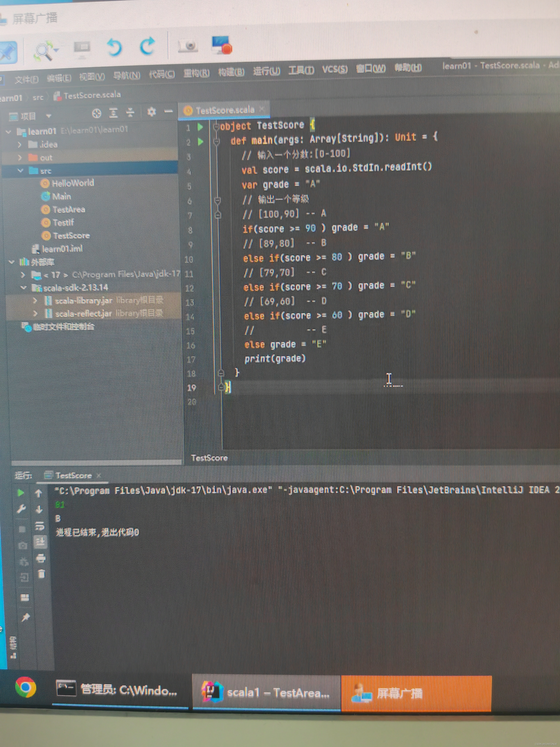Click the layout icon in Run panel sidebar
560x747 pixels.
[25, 597]
